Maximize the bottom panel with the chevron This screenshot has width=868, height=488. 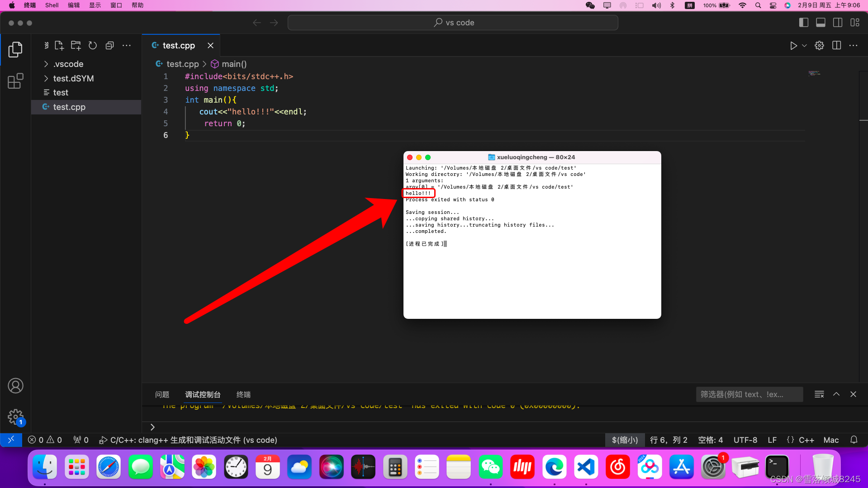[836, 394]
